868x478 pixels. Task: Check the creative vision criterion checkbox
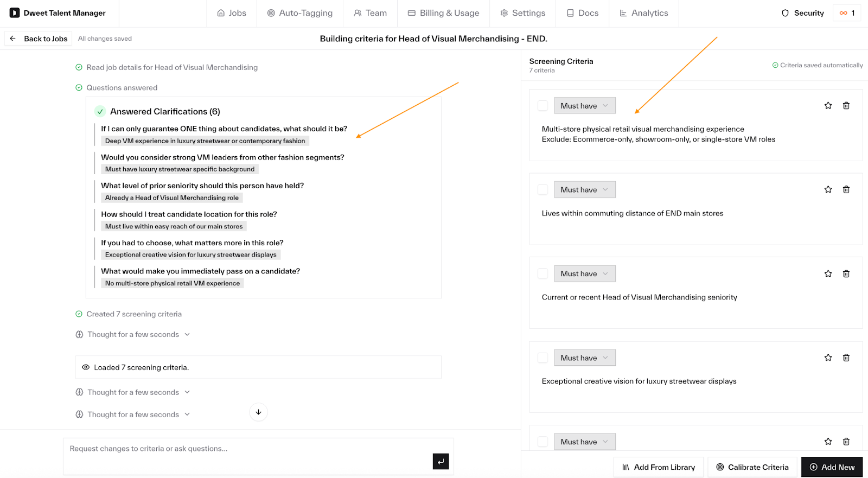tap(542, 358)
